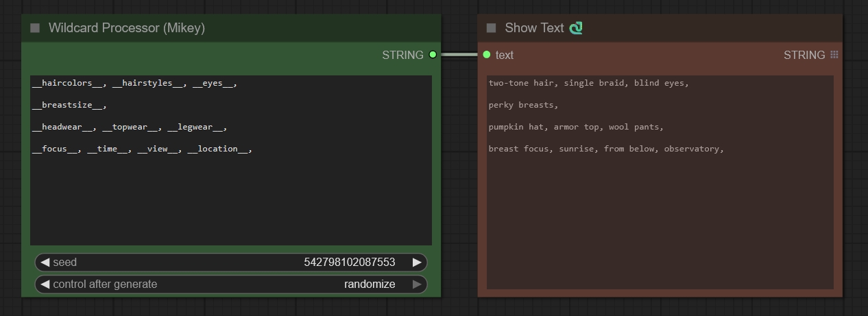
Task: Click the green text input dot on Show Text
Action: [486, 55]
